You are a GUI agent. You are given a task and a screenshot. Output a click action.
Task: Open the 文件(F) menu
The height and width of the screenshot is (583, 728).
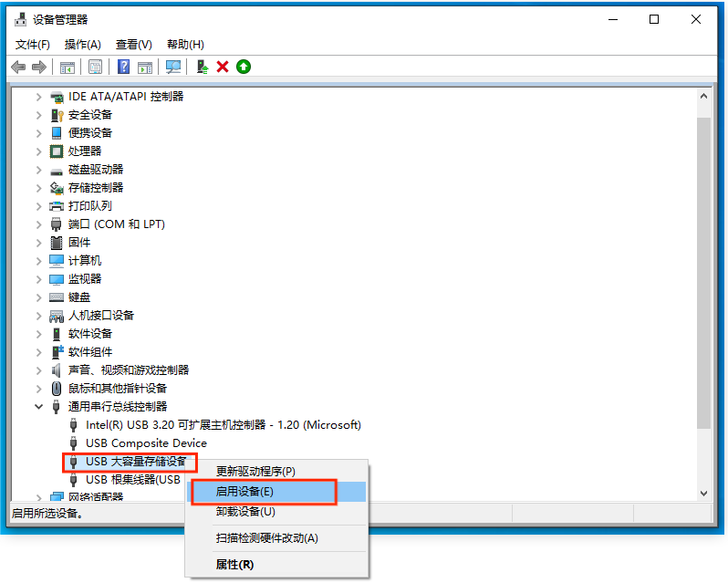pos(33,45)
